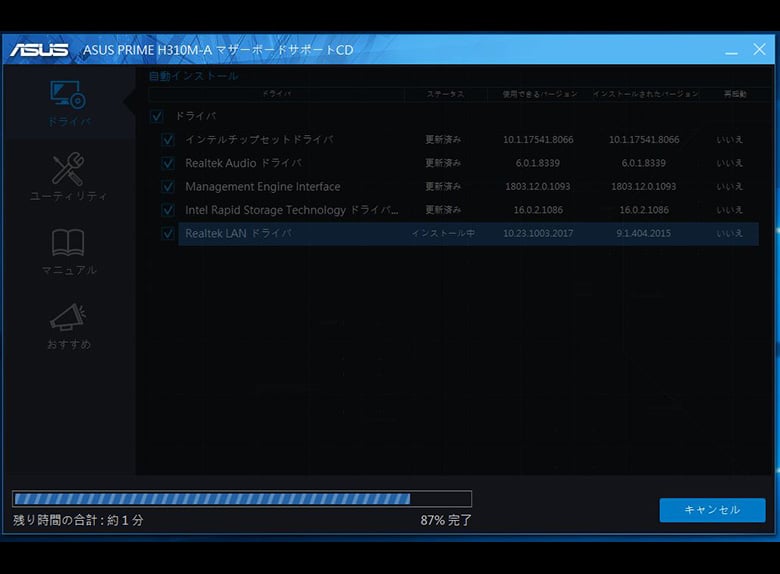Screen dimensions: 780x574
Task: Click the キャンセル button
Action: (x=712, y=510)
